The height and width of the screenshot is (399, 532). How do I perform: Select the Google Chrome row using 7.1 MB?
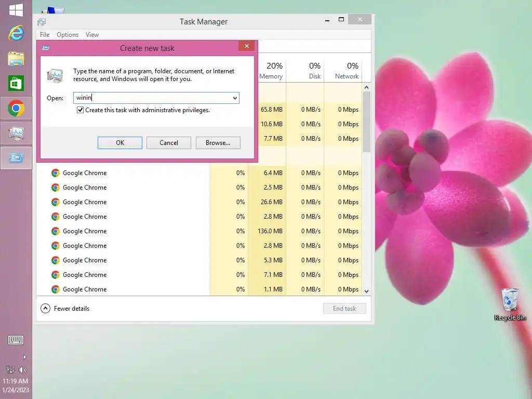[199, 275]
